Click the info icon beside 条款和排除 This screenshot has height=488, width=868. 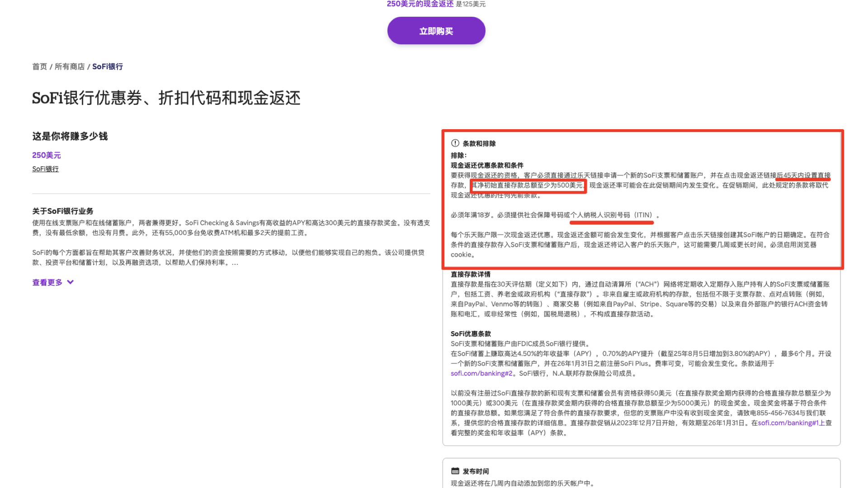(x=455, y=143)
